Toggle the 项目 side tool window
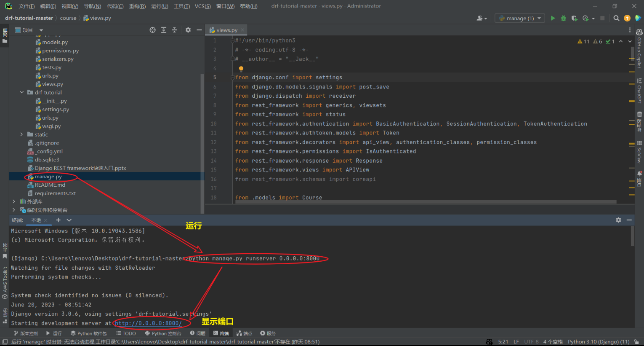 pyautogui.click(x=5, y=36)
